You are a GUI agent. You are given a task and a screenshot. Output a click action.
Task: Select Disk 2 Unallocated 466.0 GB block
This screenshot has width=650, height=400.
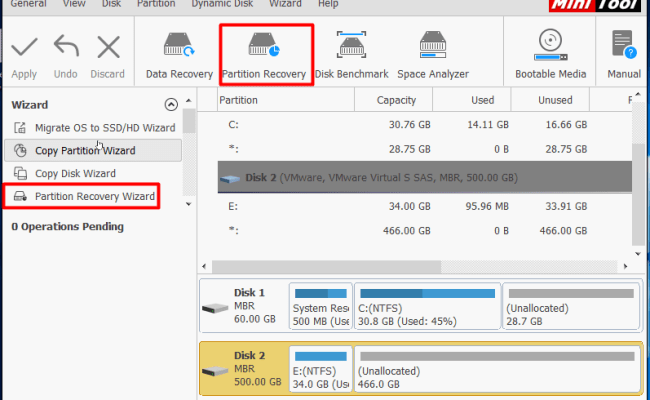(x=497, y=369)
